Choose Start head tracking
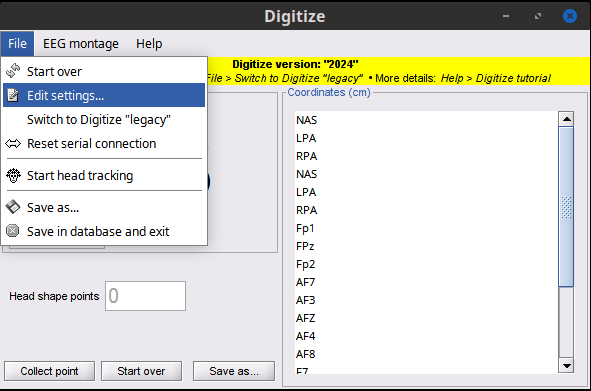 pyautogui.click(x=104, y=175)
